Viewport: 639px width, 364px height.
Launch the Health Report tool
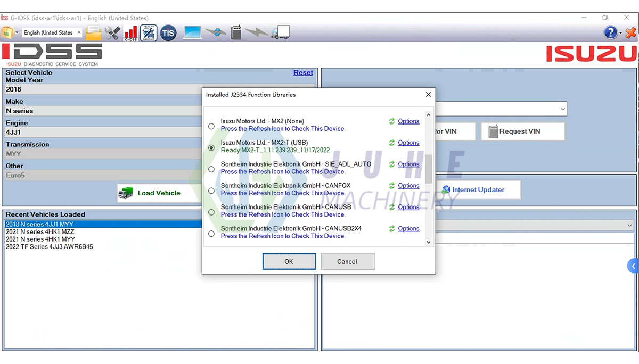point(149,32)
